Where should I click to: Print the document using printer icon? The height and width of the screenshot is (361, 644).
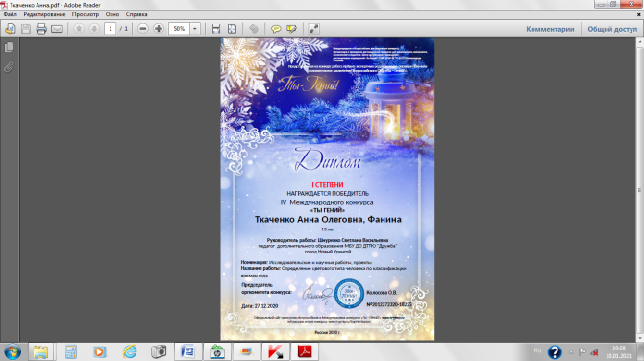(41, 29)
